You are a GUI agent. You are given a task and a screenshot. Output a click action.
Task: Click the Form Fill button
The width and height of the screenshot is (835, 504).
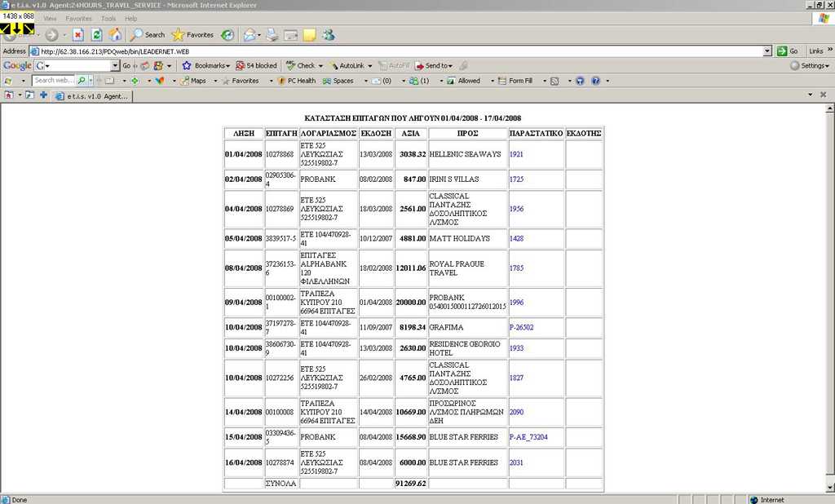click(515, 81)
